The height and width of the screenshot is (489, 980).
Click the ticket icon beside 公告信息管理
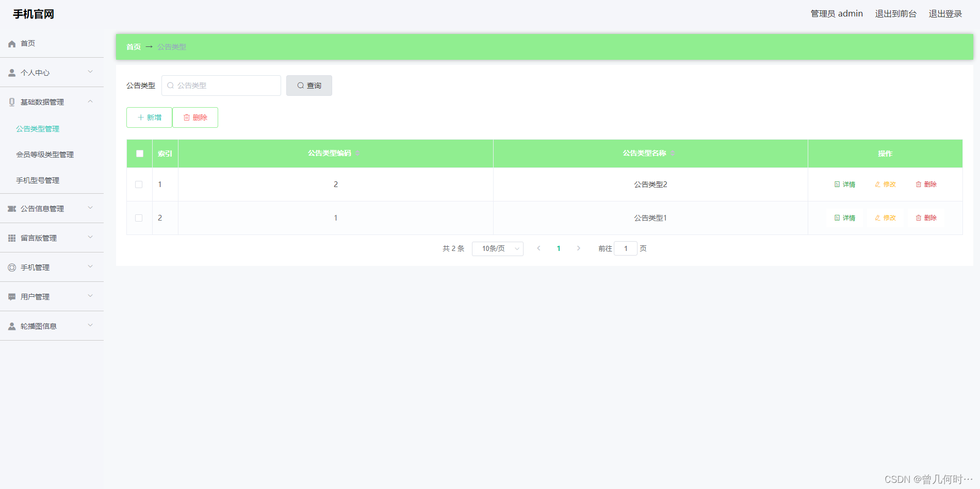(x=12, y=209)
